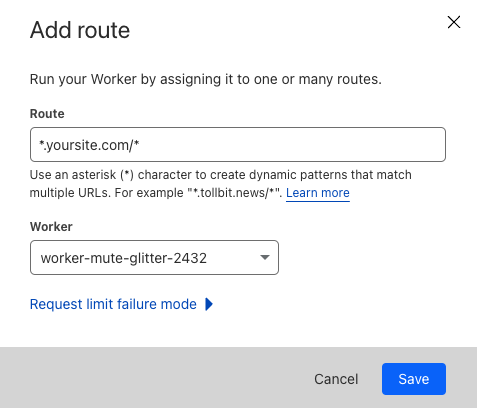
Task: Save the new route
Action: [414, 379]
